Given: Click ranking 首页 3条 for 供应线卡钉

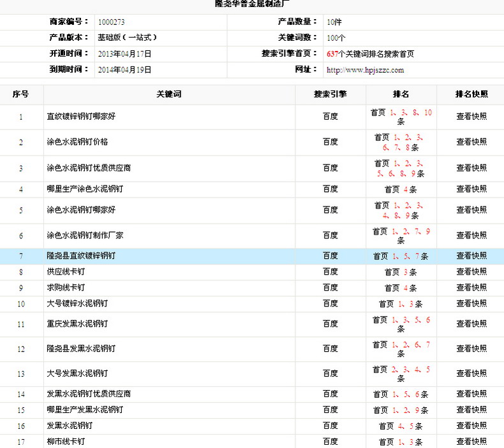Looking at the screenshot, I should (x=401, y=272).
